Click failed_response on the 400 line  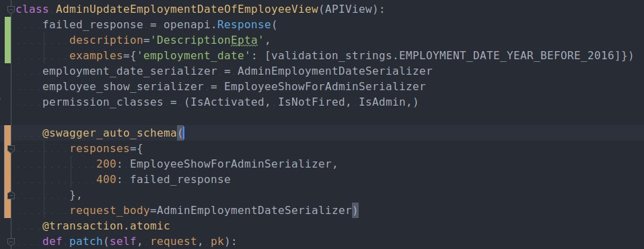pos(180,179)
